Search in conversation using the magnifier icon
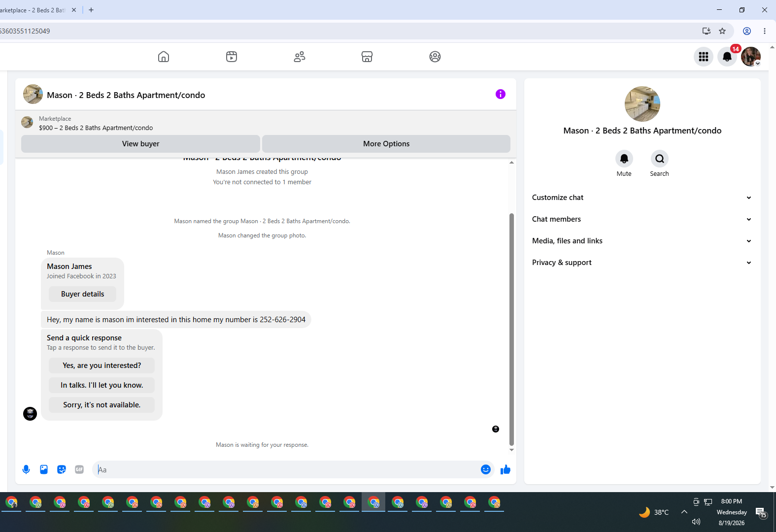 coord(660,159)
